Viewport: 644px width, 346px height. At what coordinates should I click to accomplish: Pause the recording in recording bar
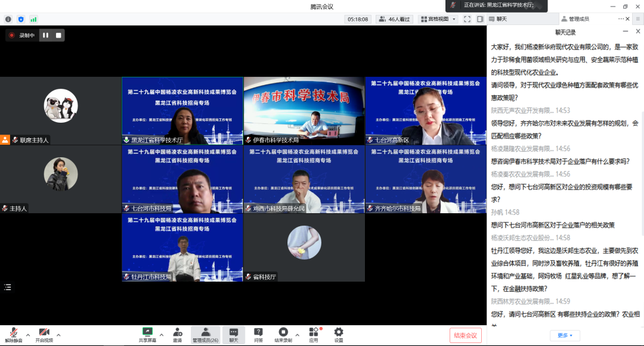tap(45, 35)
